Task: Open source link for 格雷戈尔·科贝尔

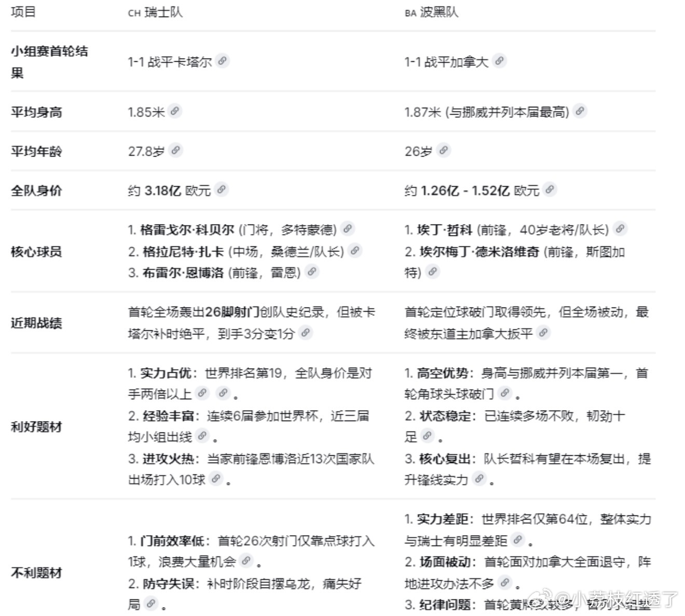Action: (348, 229)
